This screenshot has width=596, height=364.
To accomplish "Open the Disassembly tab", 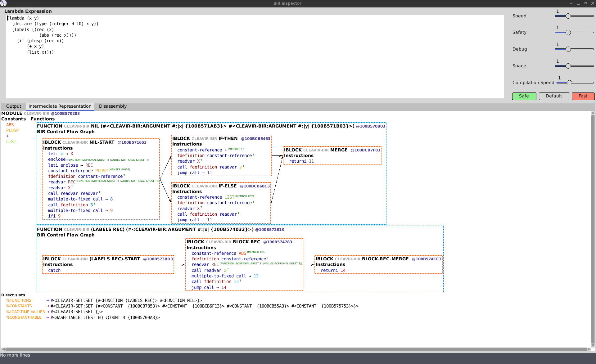I will [113, 106].
